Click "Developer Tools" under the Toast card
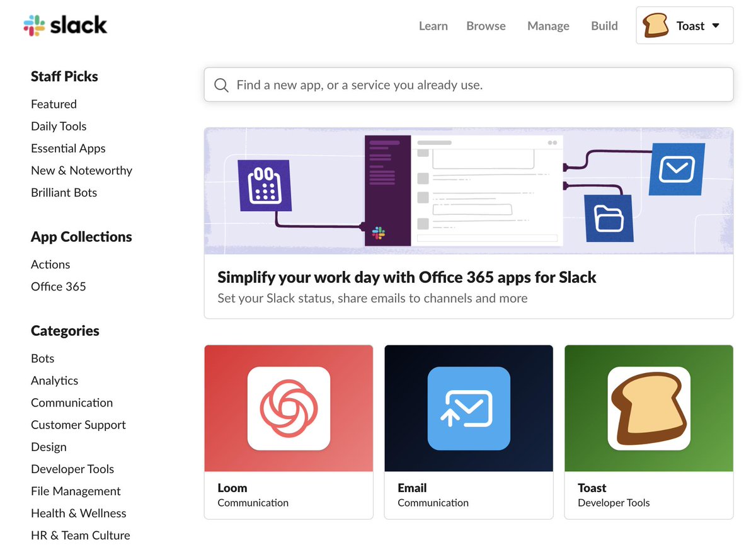Viewport: 756px width, 545px height. pos(614,503)
